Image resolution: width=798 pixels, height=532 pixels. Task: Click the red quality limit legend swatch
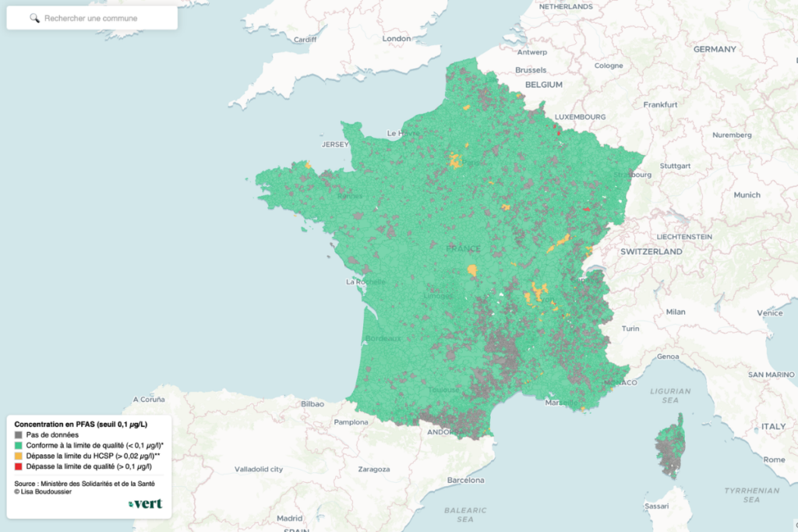coord(19,467)
